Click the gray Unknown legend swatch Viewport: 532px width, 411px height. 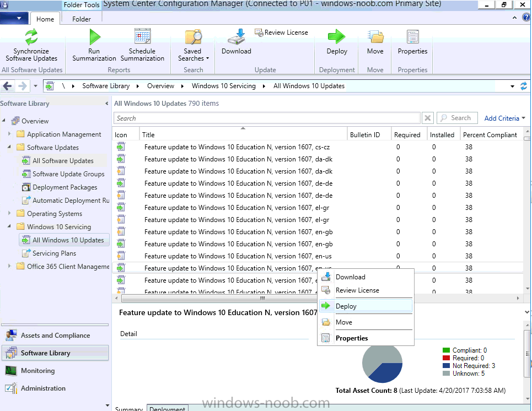tap(446, 374)
